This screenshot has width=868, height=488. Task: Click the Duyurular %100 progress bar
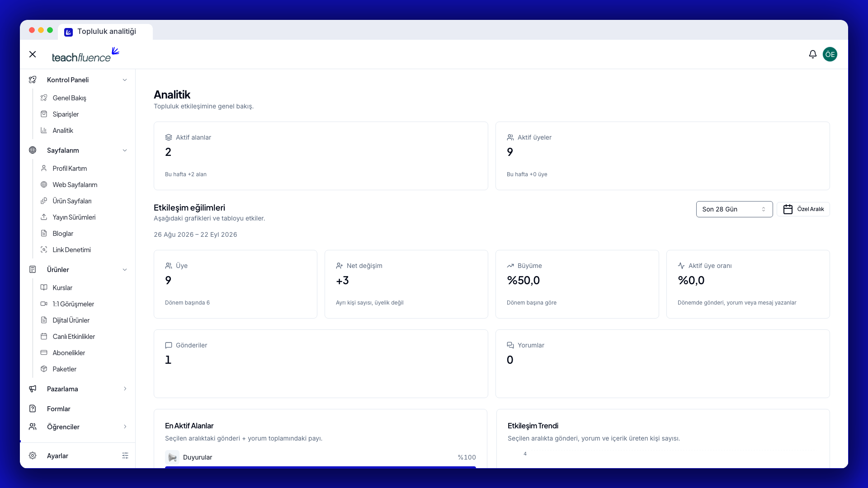321,467
